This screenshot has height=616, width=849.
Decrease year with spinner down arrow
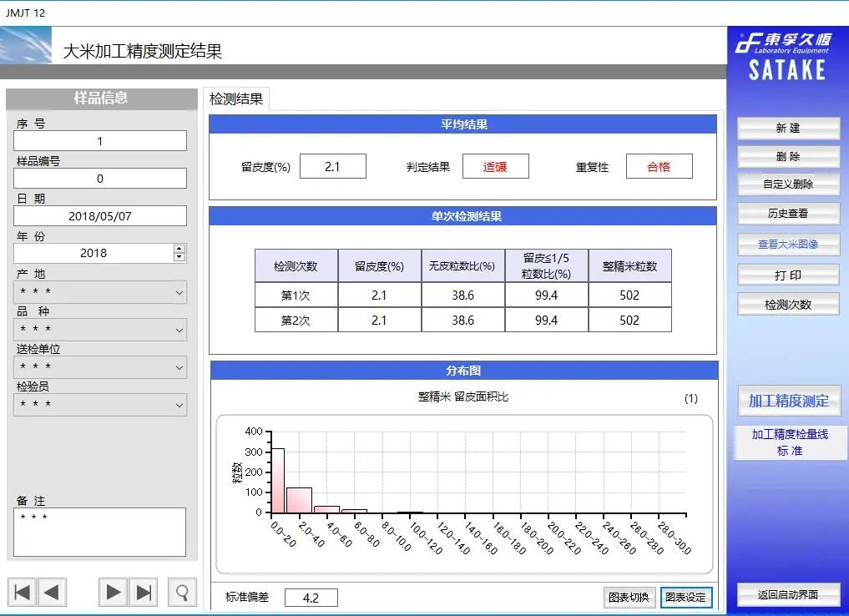pyautogui.click(x=179, y=257)
